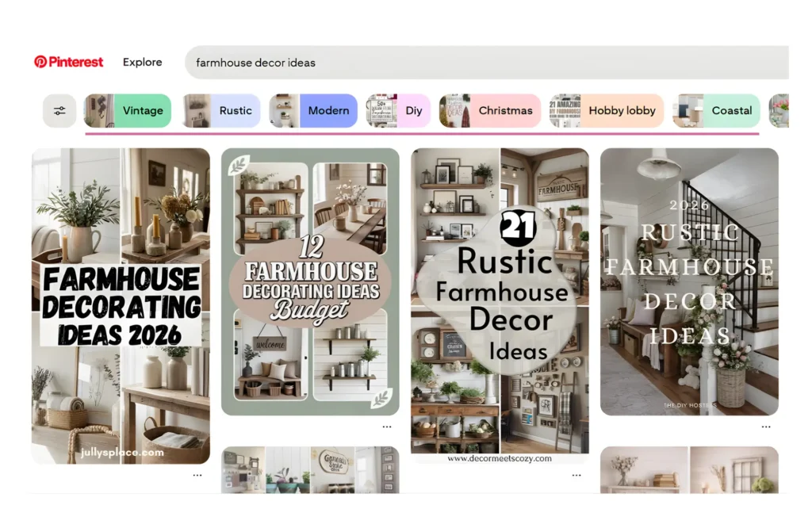Open the search filters icon
Screen dimensions: 812x528
(59, 111)
